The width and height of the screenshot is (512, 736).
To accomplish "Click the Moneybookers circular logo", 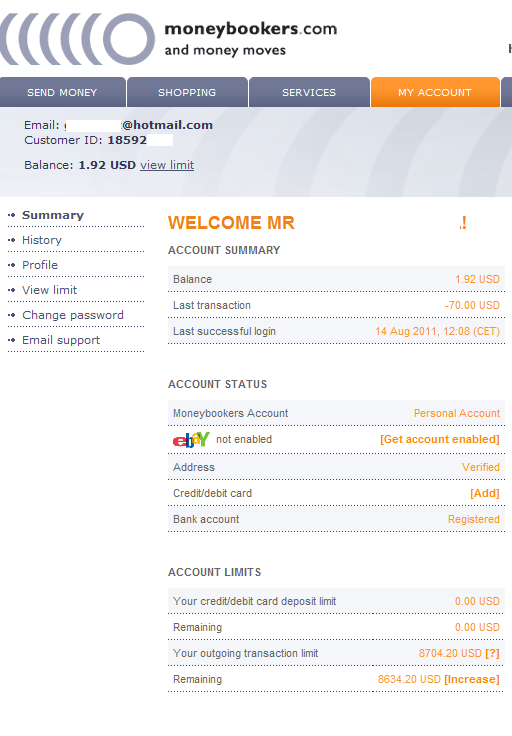I will coord(77,39).
